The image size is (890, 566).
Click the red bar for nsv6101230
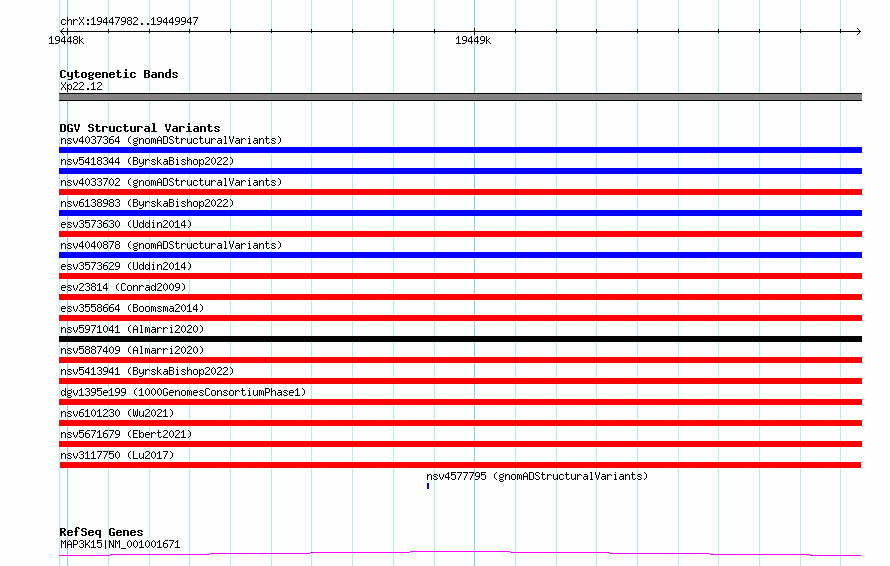pyautogui.click(x=460, y=423)
